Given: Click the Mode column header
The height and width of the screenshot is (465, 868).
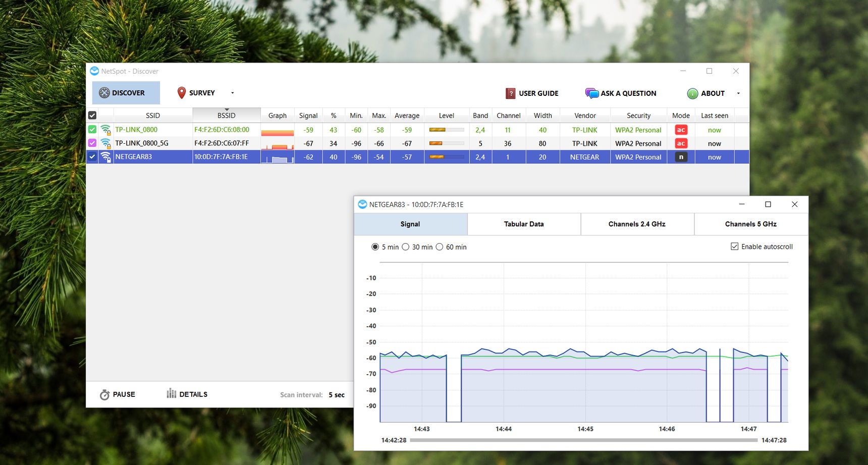Looking at the screenshot, I should 681,115.
